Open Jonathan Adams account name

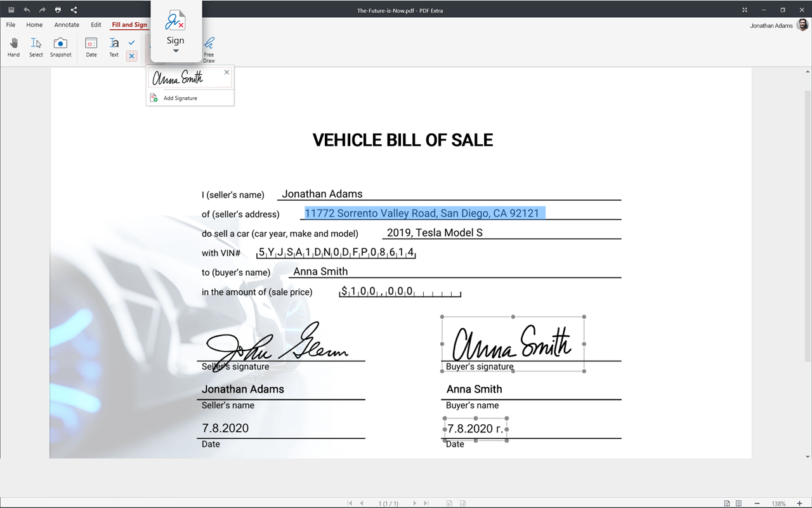[x=771, y=25]
